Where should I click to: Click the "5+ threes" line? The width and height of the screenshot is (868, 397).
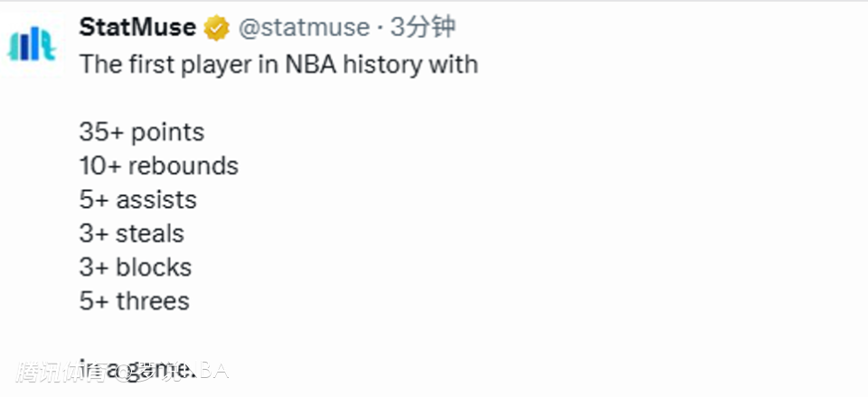coord(134,301)
